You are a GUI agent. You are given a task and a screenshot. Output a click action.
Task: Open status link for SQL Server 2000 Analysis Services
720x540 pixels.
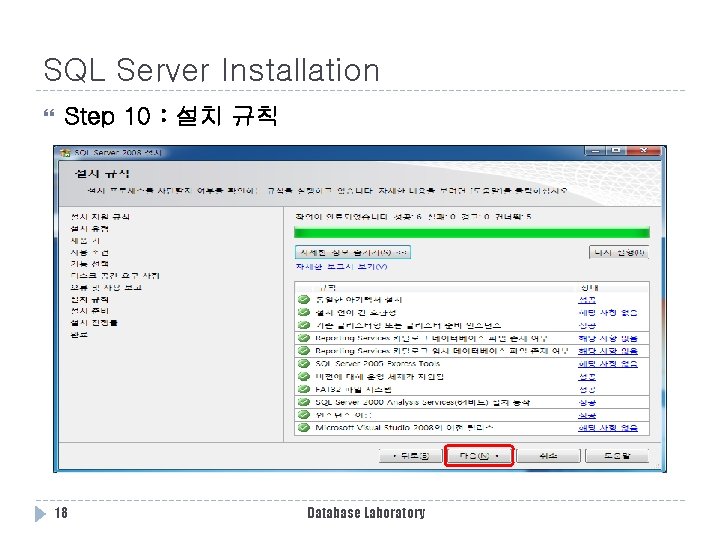point(587,402)
